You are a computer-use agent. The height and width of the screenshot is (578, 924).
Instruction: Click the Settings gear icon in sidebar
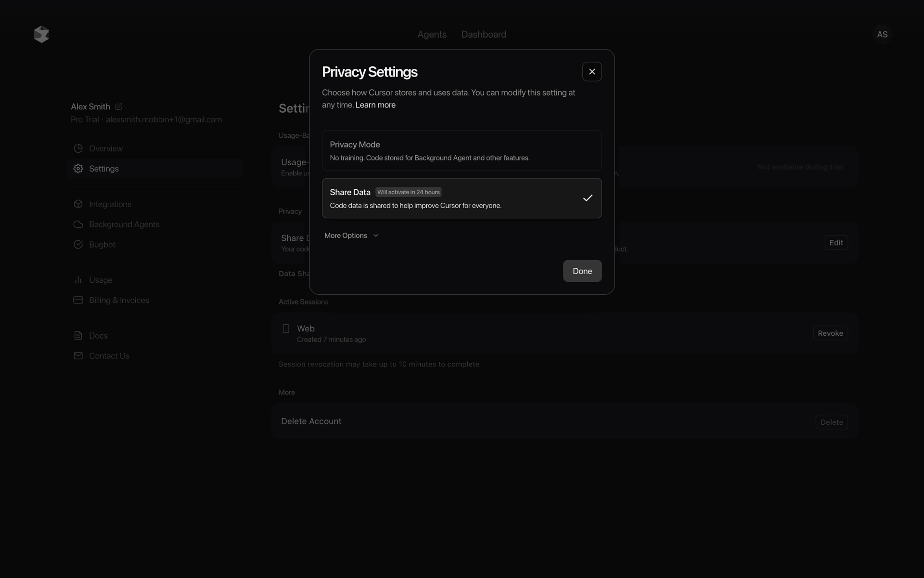coord(78,169)
